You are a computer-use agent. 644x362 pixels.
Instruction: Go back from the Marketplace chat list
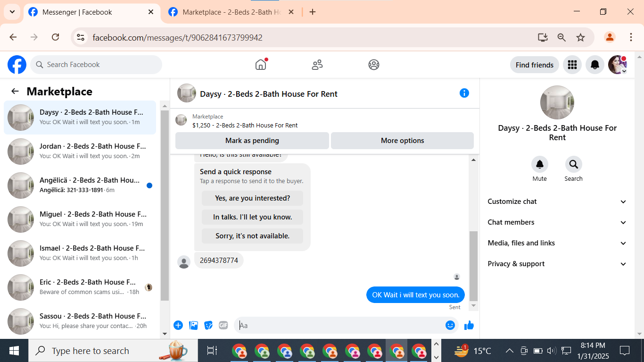coord(15,92)
